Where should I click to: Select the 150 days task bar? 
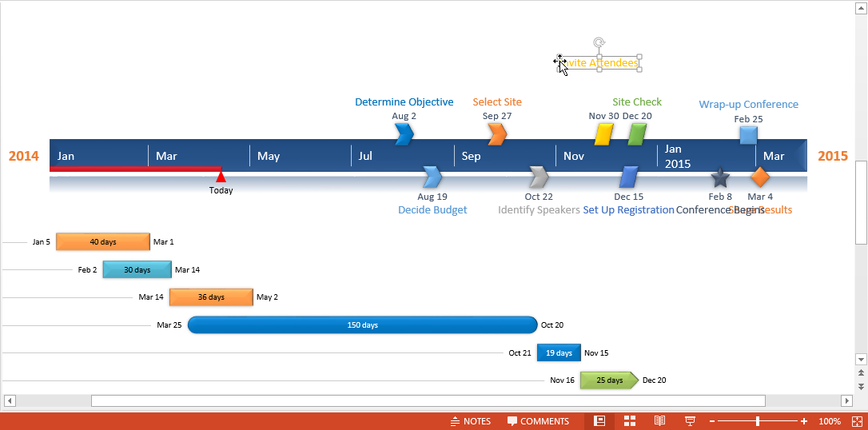pyautogui.click(x=362, y=325)
